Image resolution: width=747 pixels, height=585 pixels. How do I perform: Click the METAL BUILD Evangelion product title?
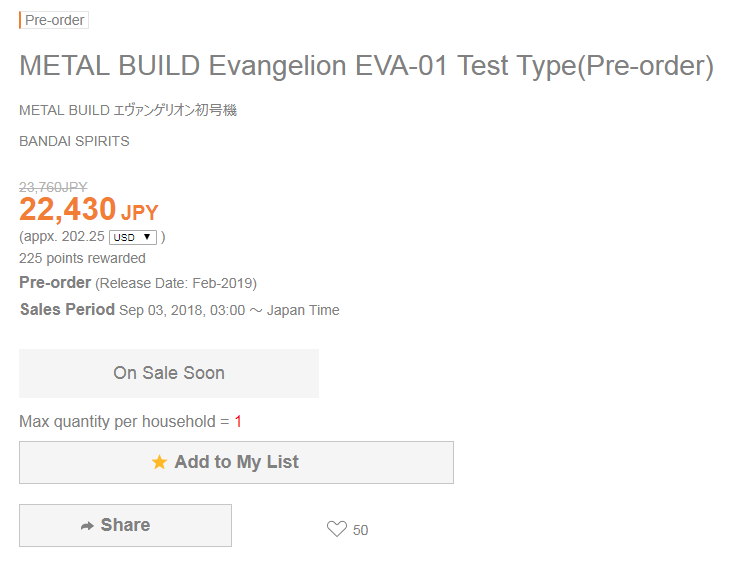(366, 65)
